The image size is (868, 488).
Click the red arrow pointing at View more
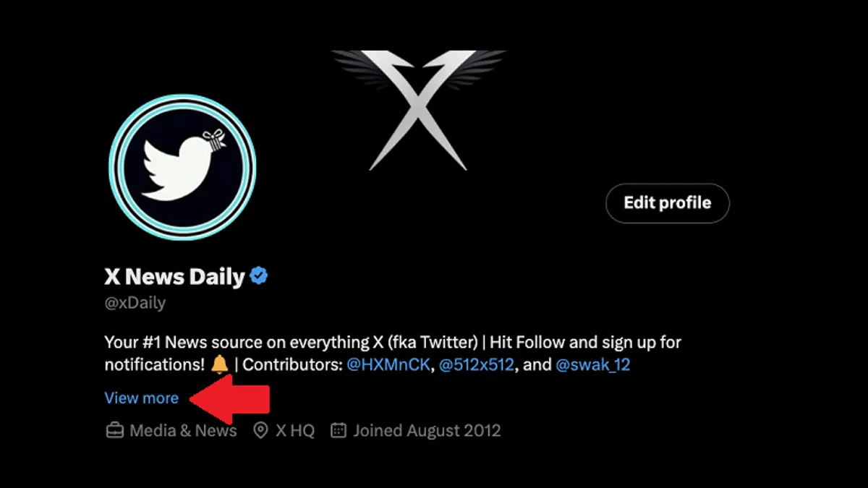tap(229, 399)
